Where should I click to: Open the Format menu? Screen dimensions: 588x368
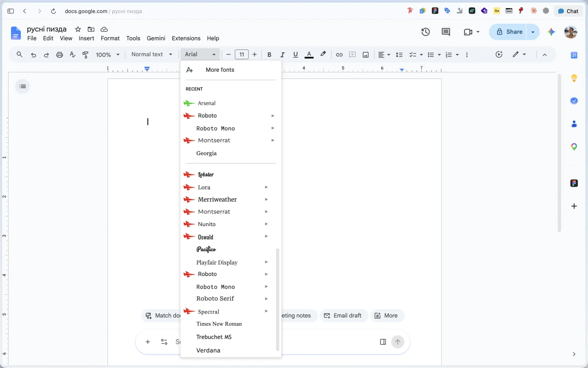[110, 38]
